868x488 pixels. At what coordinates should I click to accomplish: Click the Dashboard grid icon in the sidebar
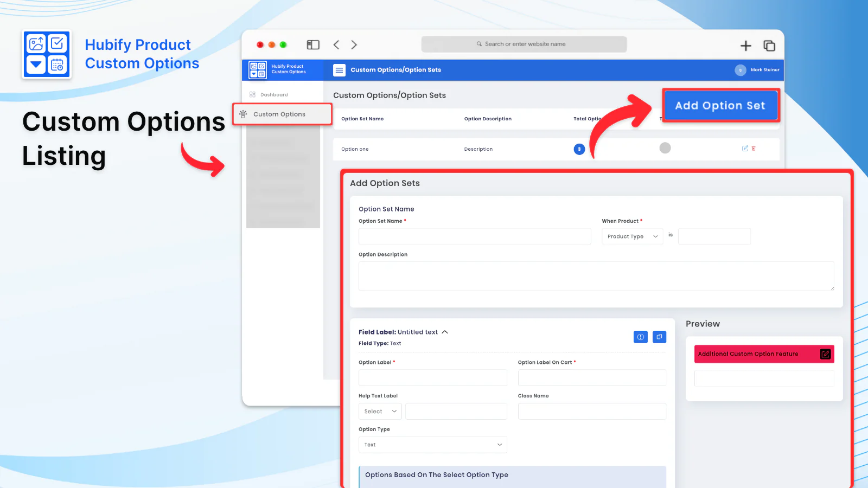click(252, 94)
